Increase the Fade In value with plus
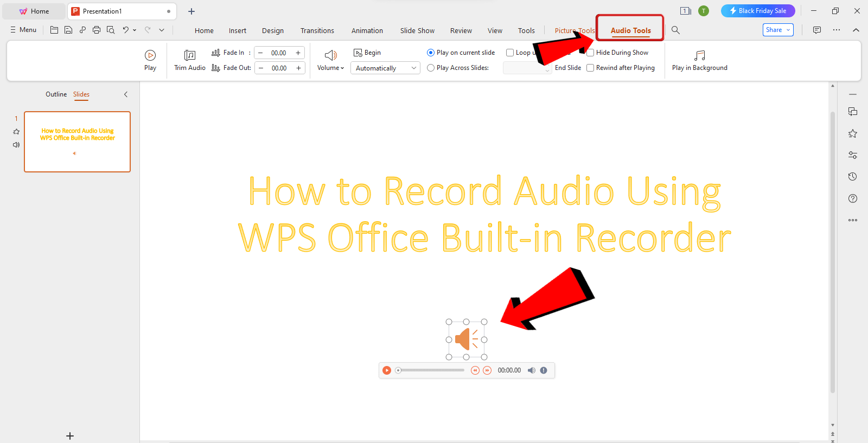Image resolution: width=868 pixels, height=443 pixels. click(298, 53)
